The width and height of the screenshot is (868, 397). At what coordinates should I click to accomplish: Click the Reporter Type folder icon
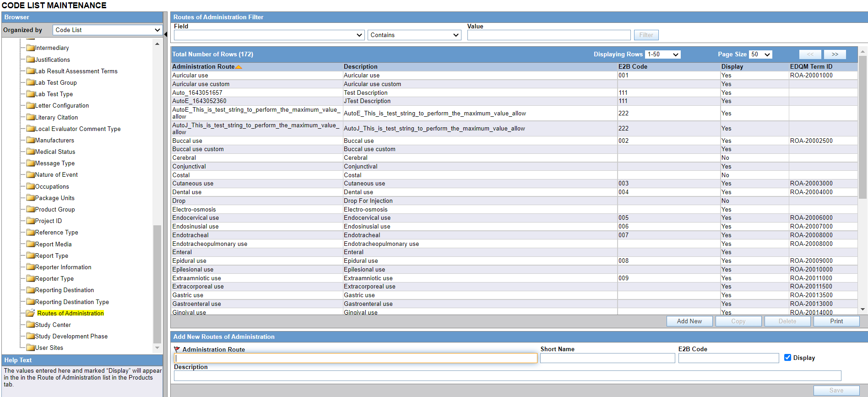(x=31, y=278)
